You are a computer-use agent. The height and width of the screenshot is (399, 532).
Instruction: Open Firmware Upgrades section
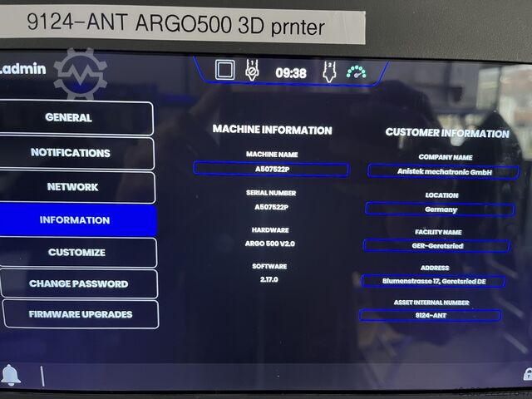[81, 314]
